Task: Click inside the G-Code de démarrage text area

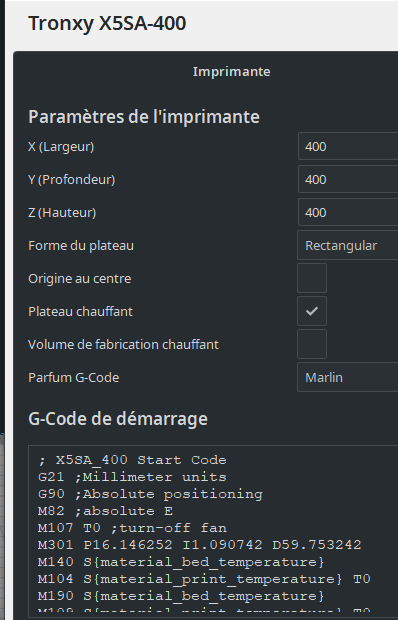Action: click(213, 530)
